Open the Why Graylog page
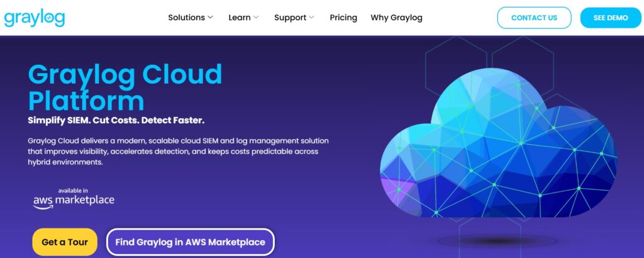This screenshot has width=644, height=258. [396, 18]
